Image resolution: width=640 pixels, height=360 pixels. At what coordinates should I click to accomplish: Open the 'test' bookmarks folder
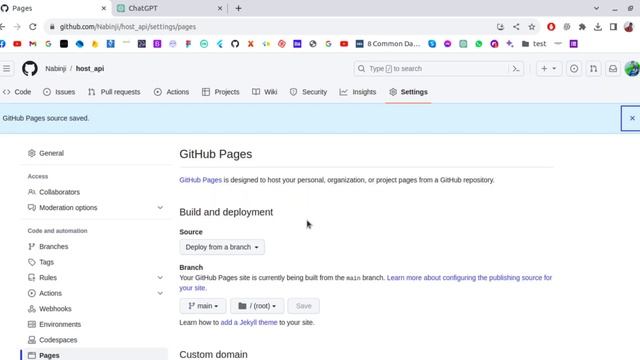tap(534, 44)
